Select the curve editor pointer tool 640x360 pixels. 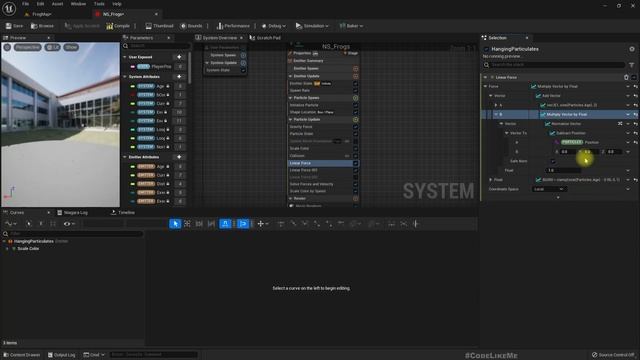coord(175,224)
